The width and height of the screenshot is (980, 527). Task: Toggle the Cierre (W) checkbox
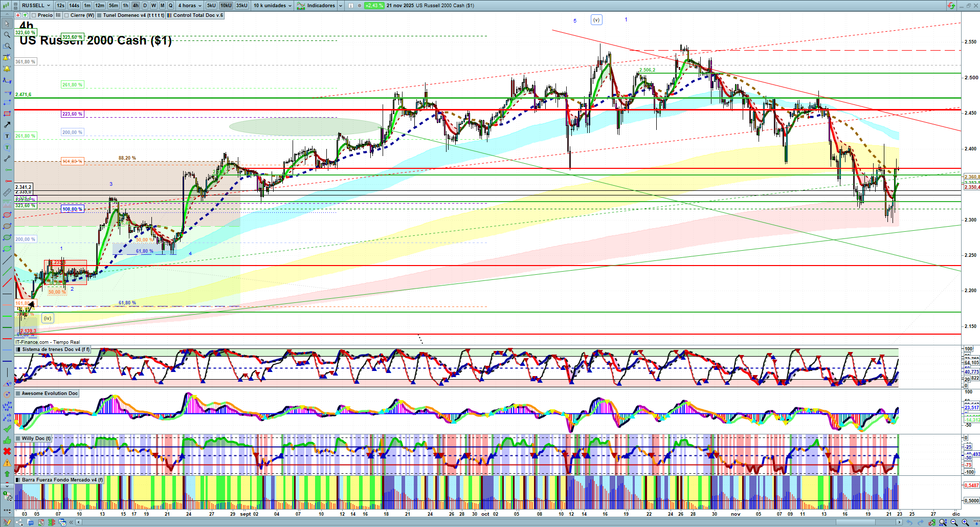66,15
